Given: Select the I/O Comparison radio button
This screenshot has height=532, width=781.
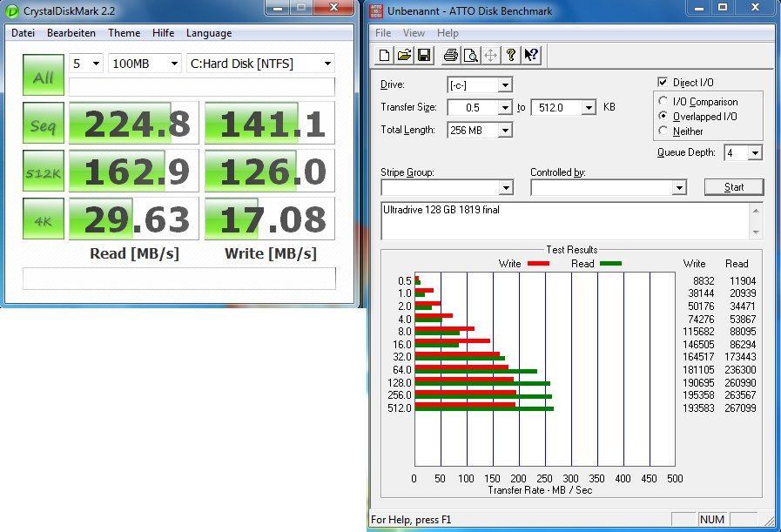Looking at the screenshot, I should point(663,101).
